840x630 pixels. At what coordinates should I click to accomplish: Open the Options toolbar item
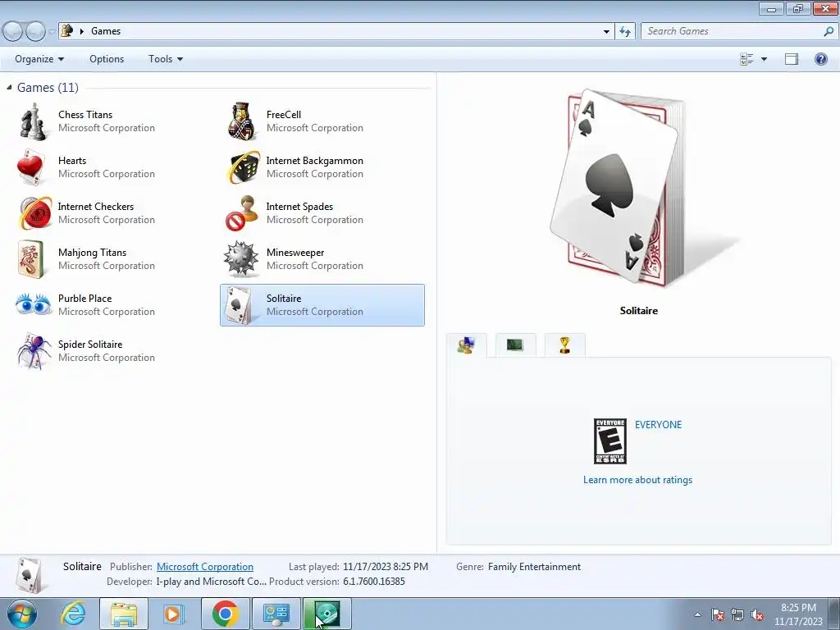coord(107,59)
